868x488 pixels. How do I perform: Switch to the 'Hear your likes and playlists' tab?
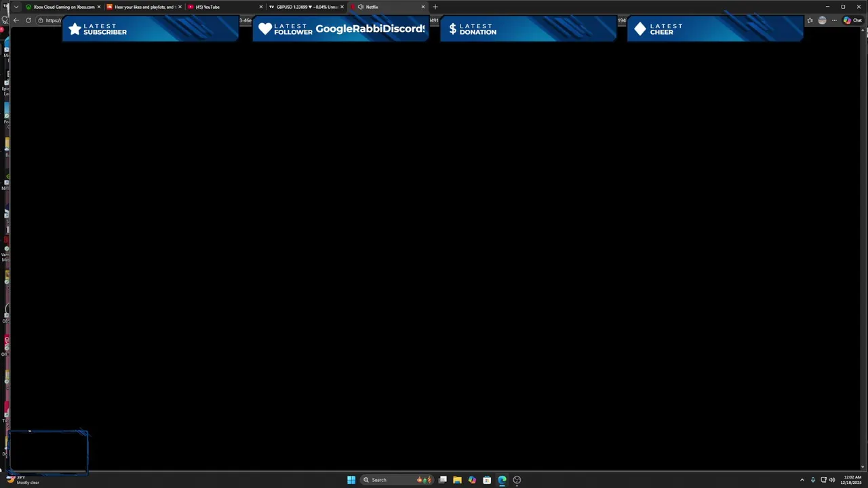point(144,7)
